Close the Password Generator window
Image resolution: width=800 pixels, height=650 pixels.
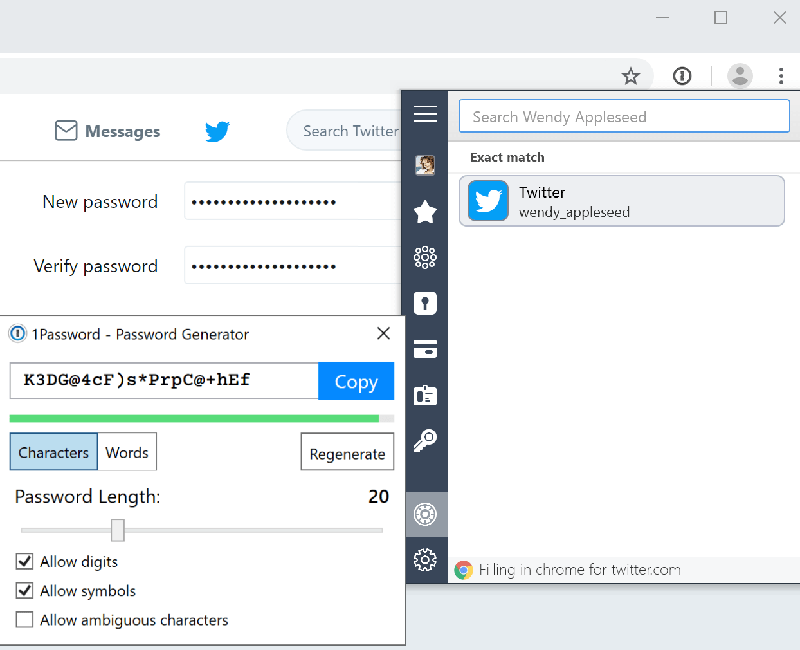(x=383, y=334)
